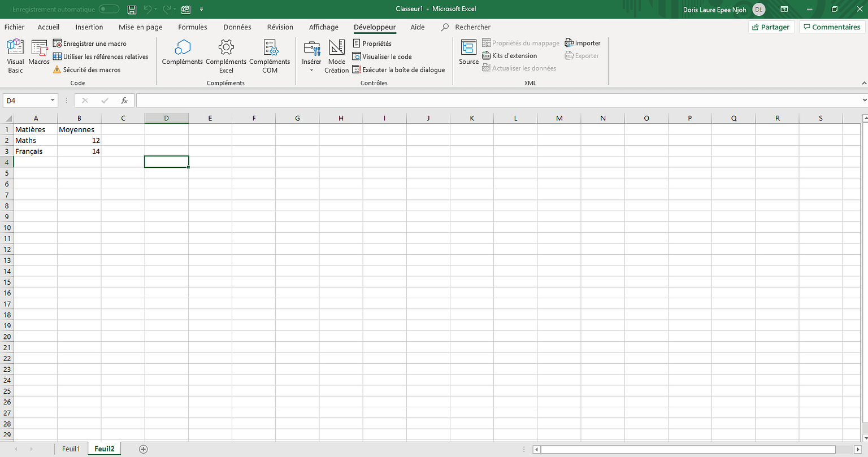Select cell B2 containing 12
The height and width of the screenshot is (457, 868).
pos(79,140)
